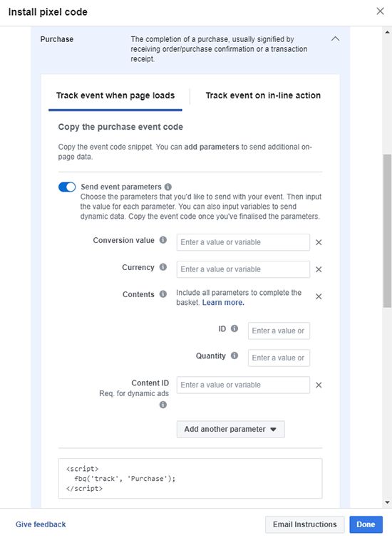
Task: Click the Contents info icon
Action: [163, 294]
